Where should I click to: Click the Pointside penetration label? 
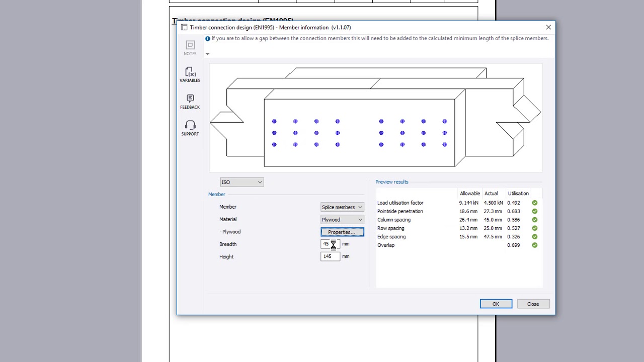[x=400, y=212]
